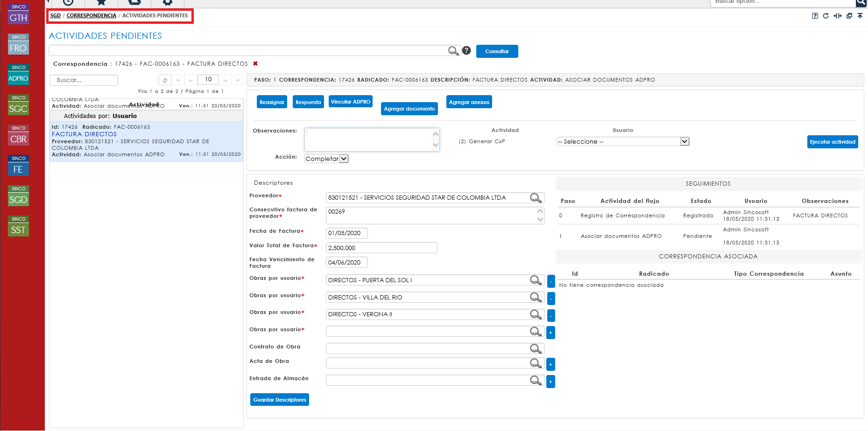Viewport: 868px width, 431px height.
Task: Click the Agregar documento button
Action: [409, 109]
